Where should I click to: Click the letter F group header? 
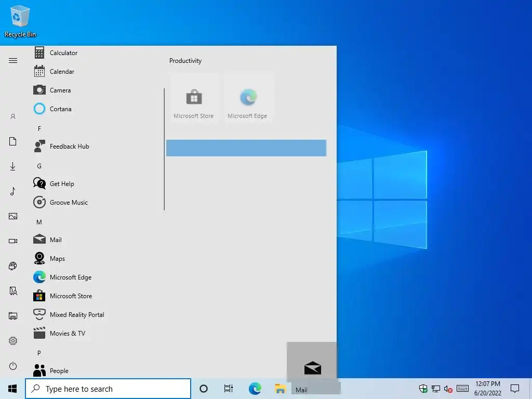coord(39,129)
